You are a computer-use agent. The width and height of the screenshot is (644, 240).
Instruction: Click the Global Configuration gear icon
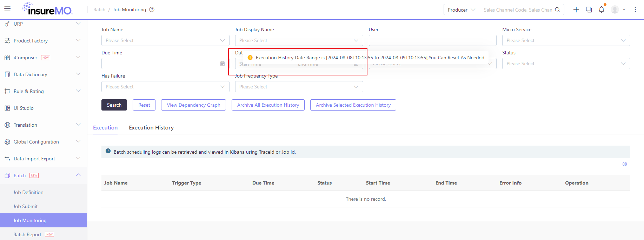(x=7, y=142)
